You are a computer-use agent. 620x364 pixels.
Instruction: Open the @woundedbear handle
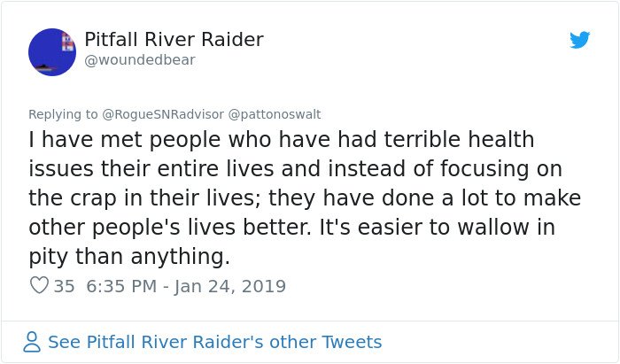coord(140,60)
